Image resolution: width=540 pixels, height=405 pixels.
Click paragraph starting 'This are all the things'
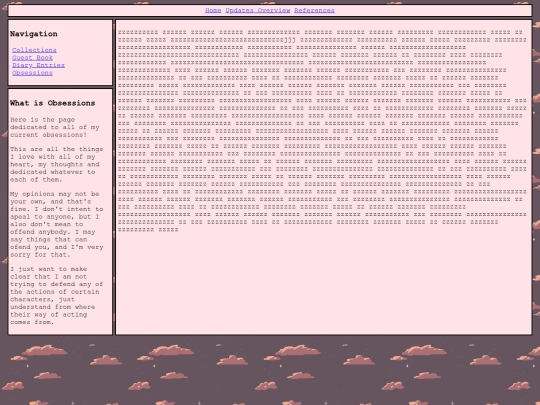[56, 164]
